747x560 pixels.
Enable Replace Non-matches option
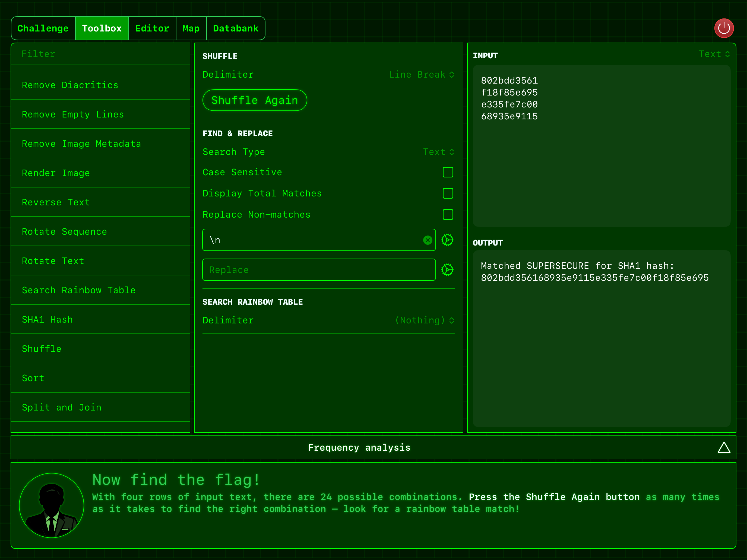coord(448,214)
